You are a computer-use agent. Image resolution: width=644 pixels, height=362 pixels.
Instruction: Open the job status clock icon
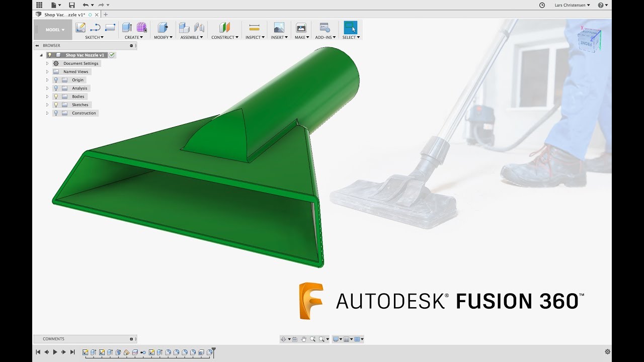click(x=542, y=5)
